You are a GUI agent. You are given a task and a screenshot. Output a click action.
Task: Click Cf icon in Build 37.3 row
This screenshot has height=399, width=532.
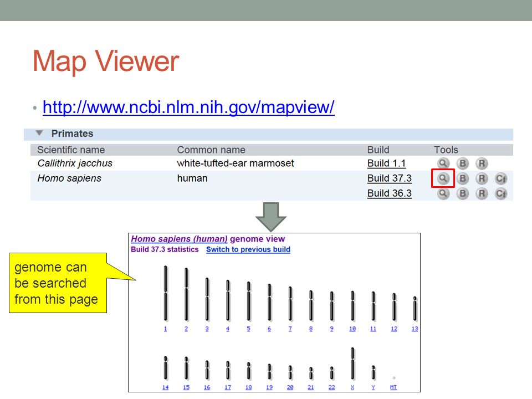click(x=501, y=178)
